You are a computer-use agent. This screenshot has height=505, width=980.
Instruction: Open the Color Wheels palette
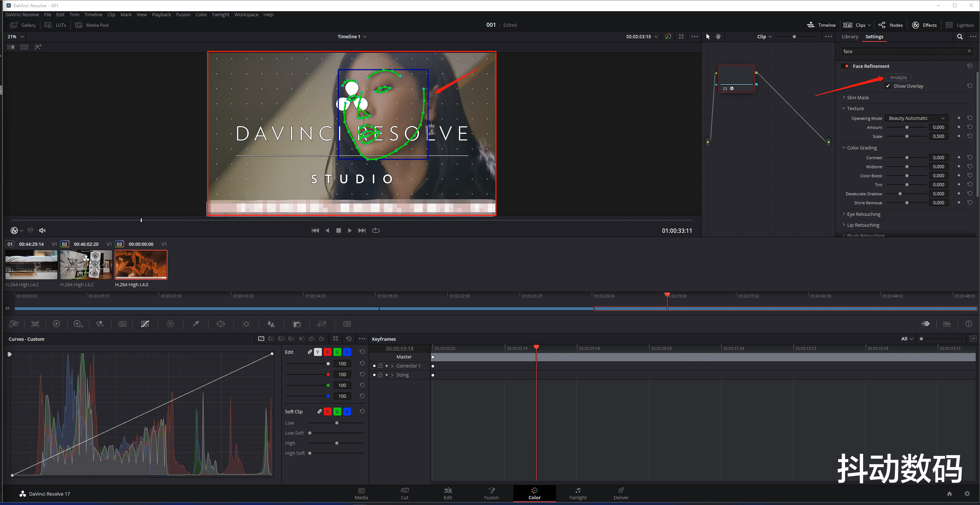56,324
